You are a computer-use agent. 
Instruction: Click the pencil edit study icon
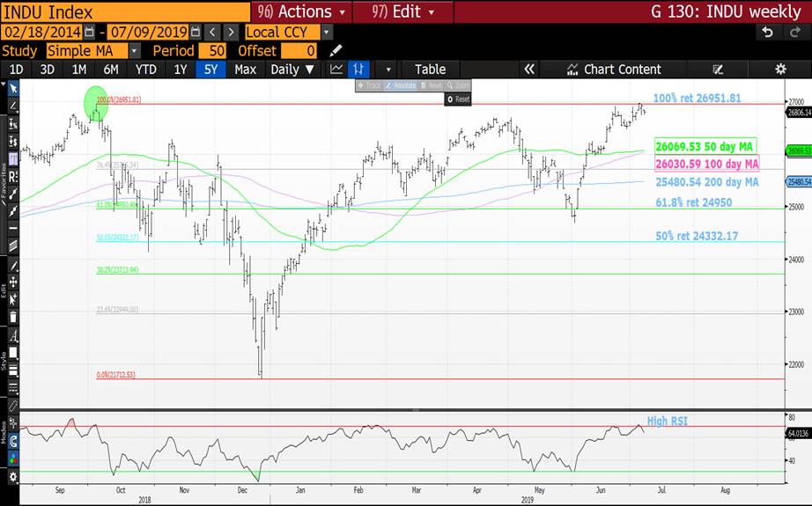pos(335,51)
